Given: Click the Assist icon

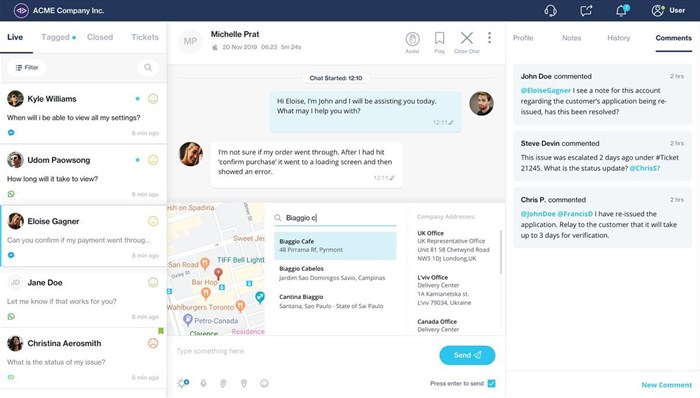Looking at the screenshot, I should coord(412,39).
